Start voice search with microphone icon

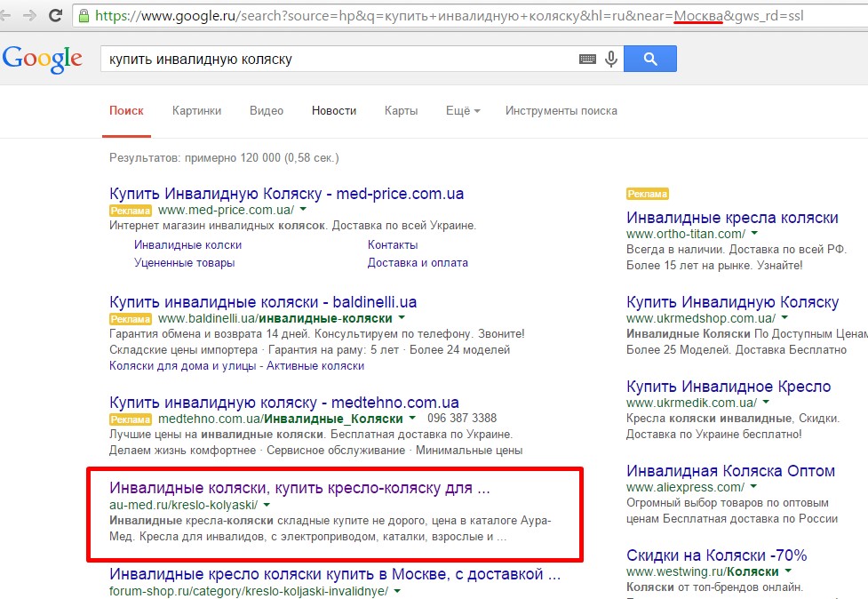[610, 60]
